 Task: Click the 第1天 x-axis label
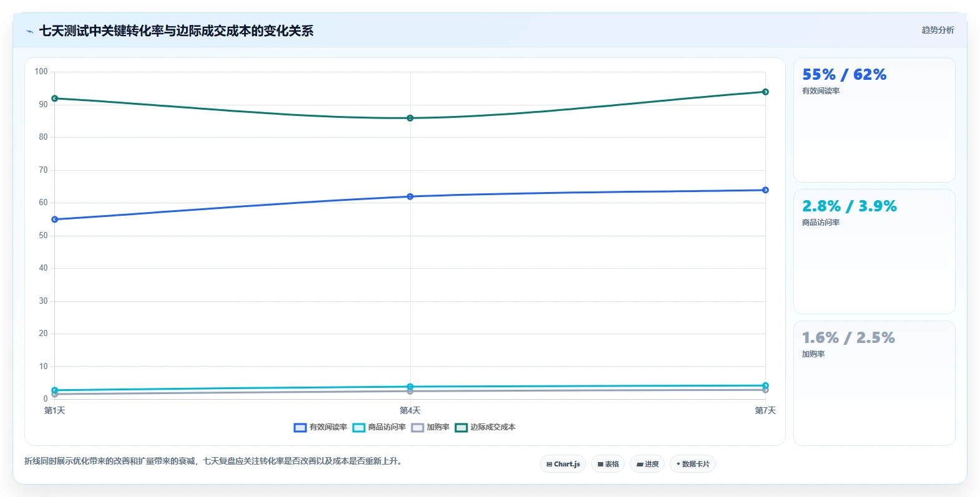tap(55, 410)
